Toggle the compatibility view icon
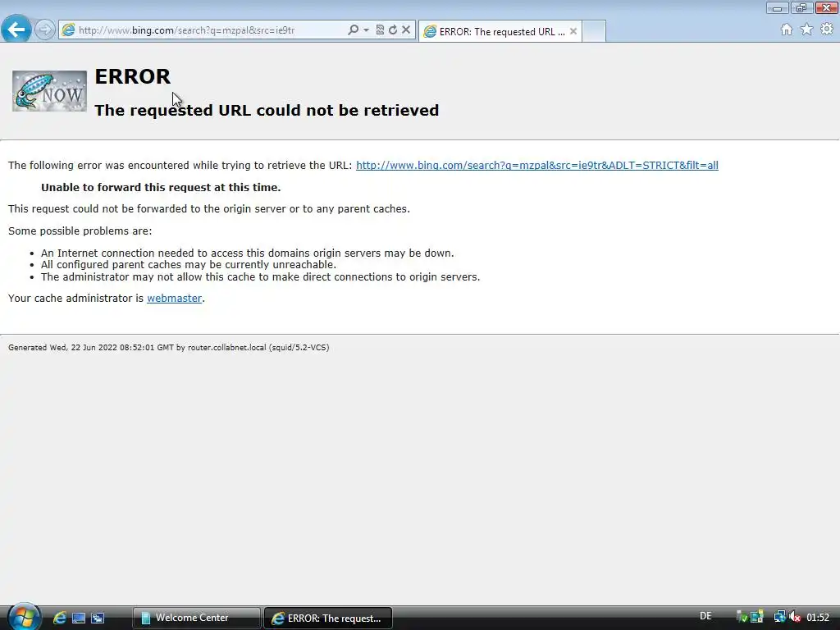 [x=380, y=30]
